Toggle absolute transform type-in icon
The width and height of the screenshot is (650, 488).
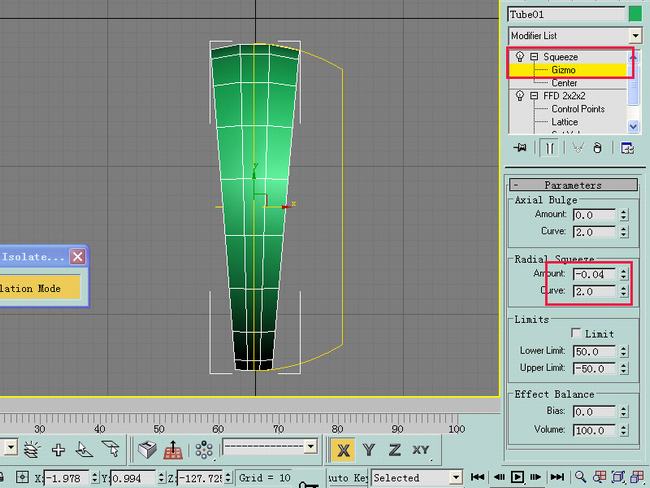pos(22,478)
